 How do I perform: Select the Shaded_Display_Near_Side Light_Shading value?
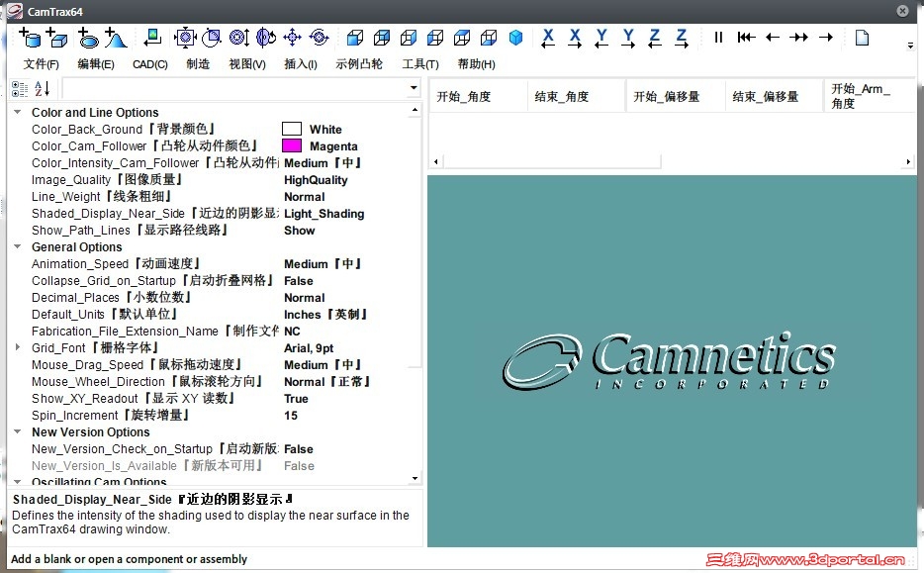click(x=324, y=214)
